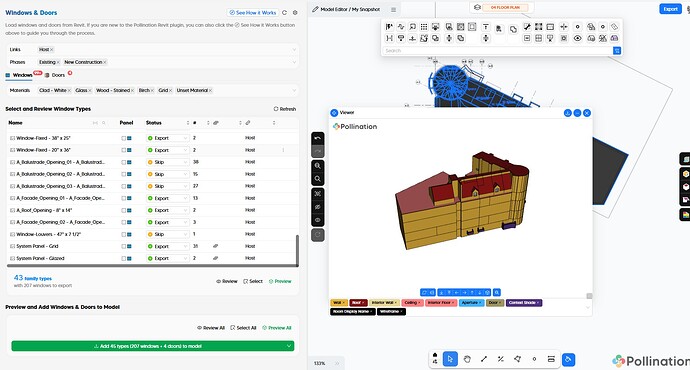
Task: Toggle panel checkbox for A_Roof_Opening 8" x 14"
Action: (124, 210)
